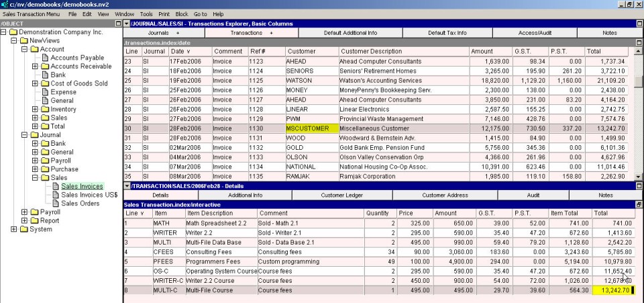
Task: Maximize the transaction Details panel box icon
Action: click(638, 185)
